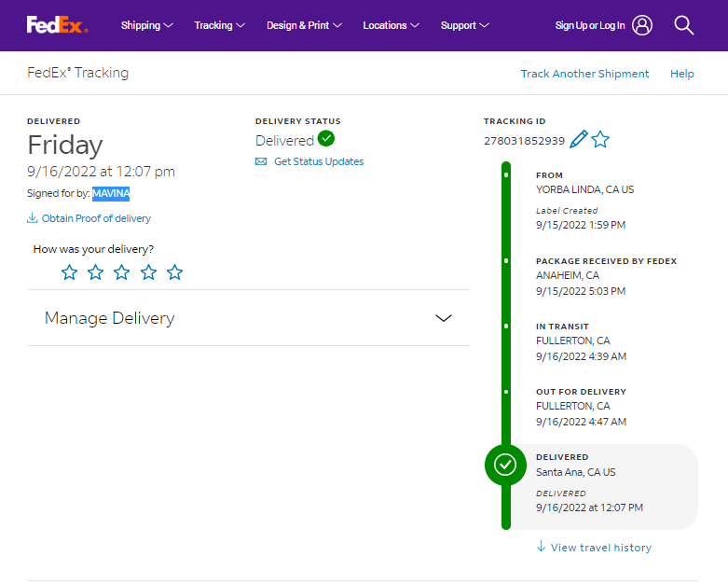Rate delivery five stars

pos(174,272)
